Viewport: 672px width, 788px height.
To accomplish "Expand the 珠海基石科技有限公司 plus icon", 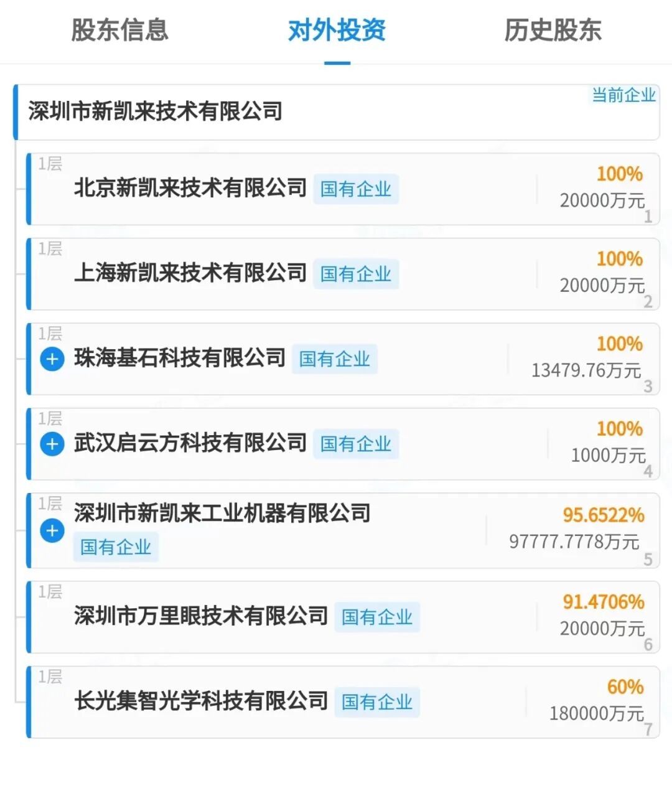I will [52, 359].
